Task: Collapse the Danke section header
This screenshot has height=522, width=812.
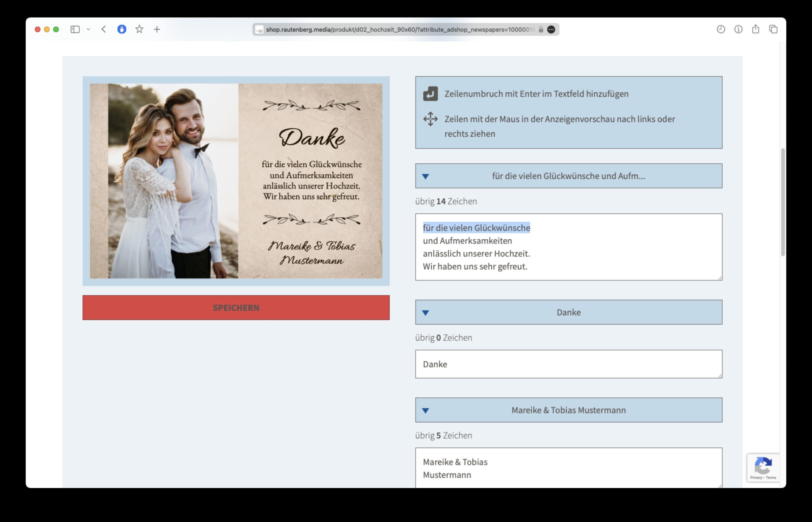Action: point(569,312)
